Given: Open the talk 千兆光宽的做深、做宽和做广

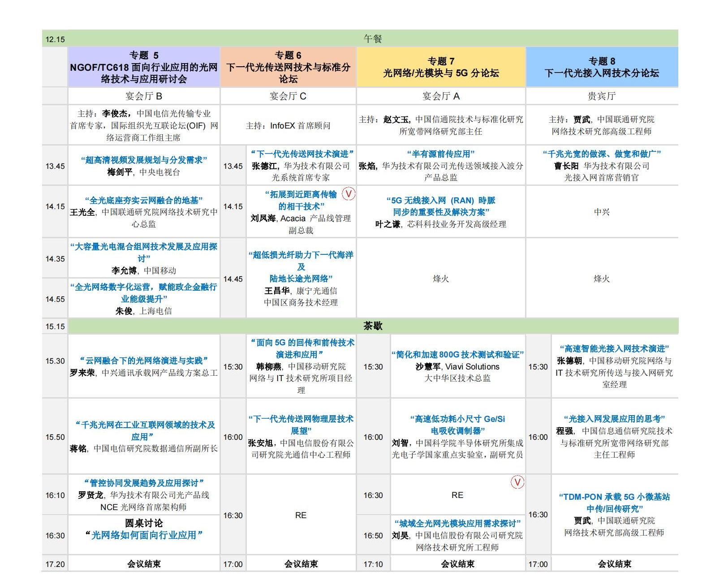Looking at the screenshot, I should [x=602, y=154].
